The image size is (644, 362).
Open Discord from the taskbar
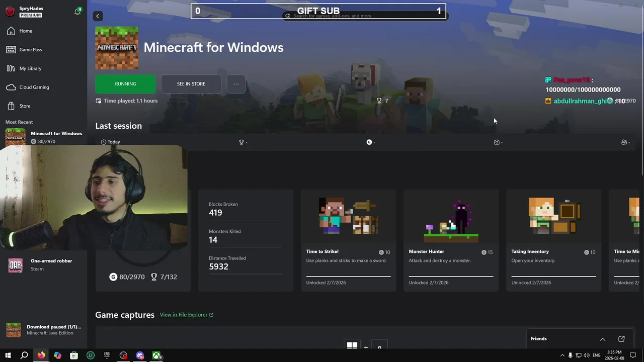pyautogui.click(x=140, y=355)
